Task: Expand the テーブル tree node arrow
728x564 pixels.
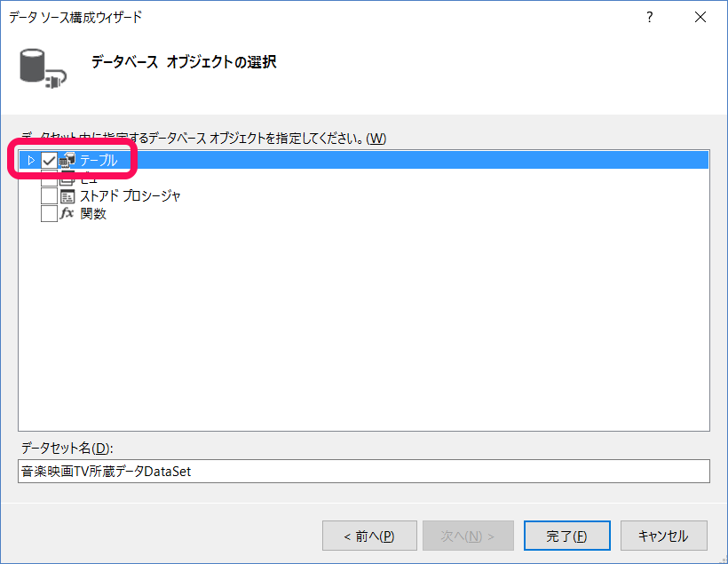Action: [x=31, y=161]
